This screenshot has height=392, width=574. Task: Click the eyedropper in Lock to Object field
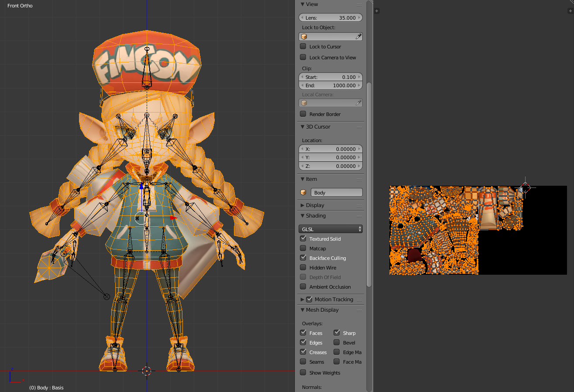click(x=358, y=37)
